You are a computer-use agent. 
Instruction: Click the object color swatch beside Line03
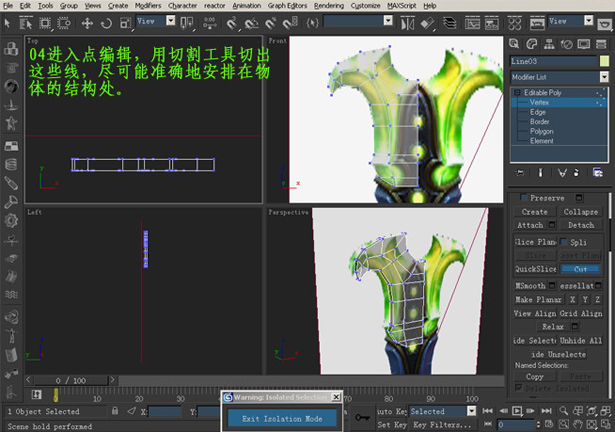point(604,61)
